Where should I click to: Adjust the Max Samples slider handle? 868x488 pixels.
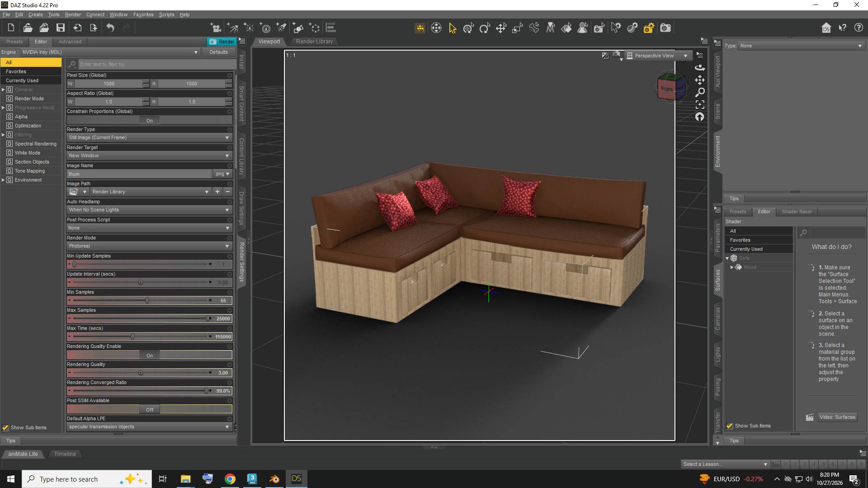208,319
